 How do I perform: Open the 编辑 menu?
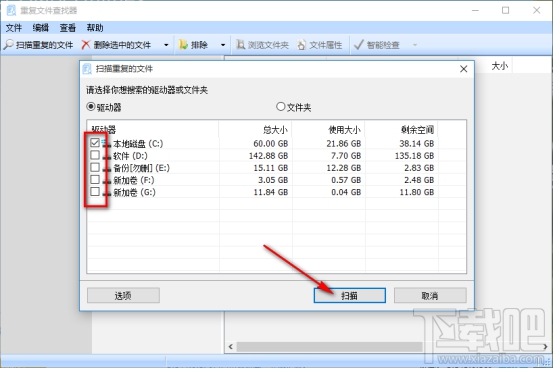41,28
